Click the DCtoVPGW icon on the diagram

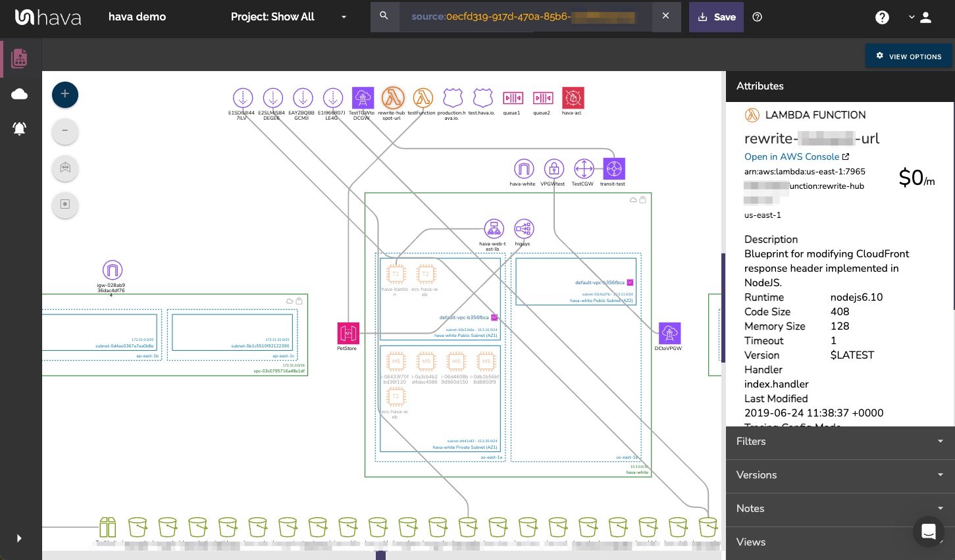pyautogui.click(x=669, y=332)
